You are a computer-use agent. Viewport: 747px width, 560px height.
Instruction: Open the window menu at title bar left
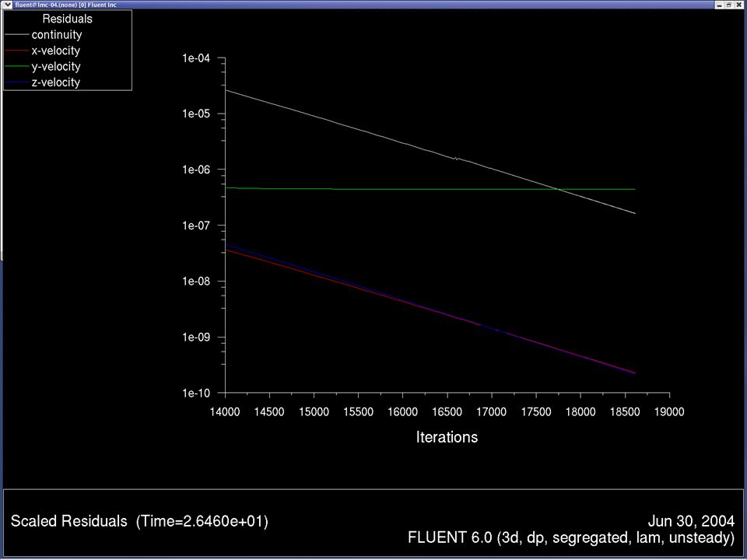point(8,5)
